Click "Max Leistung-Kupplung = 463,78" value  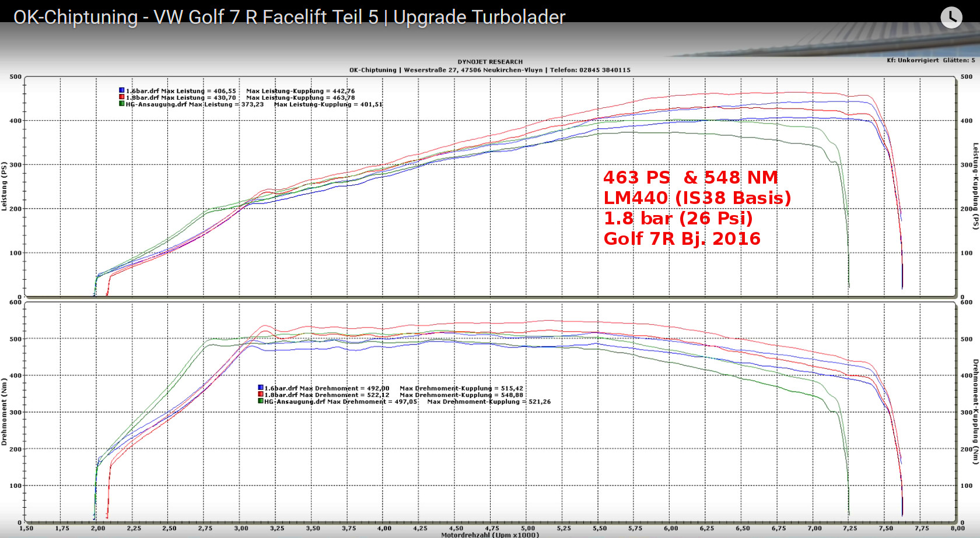300,98
